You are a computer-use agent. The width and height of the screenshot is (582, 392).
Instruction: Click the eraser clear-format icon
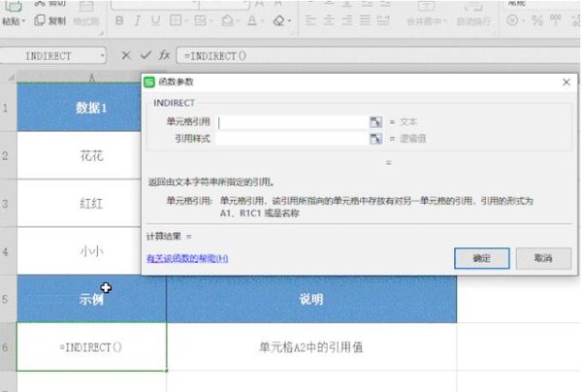click(278, 20)
